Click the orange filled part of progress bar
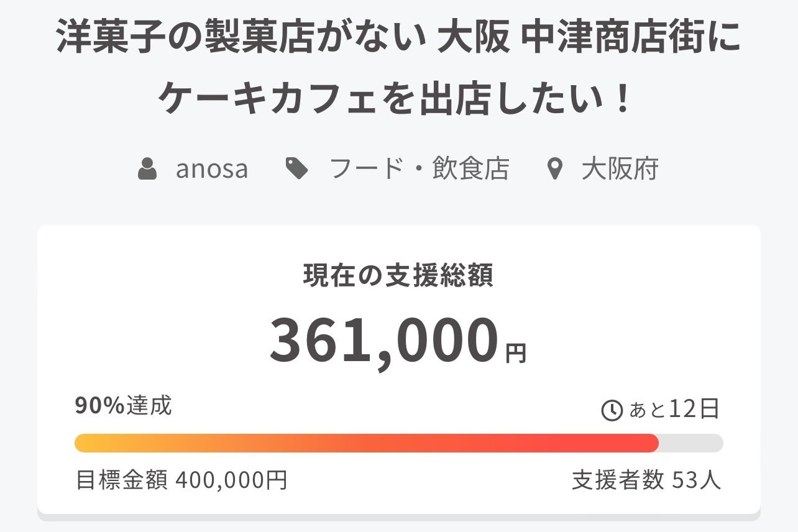The height and width of the screenshot is (532, 798). (365, 443)
